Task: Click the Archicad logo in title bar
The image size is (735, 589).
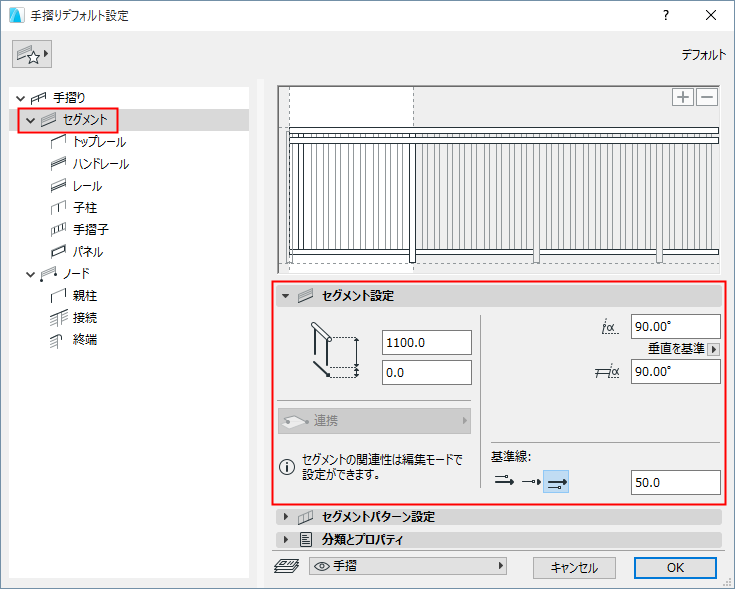Action: [16, 15]
